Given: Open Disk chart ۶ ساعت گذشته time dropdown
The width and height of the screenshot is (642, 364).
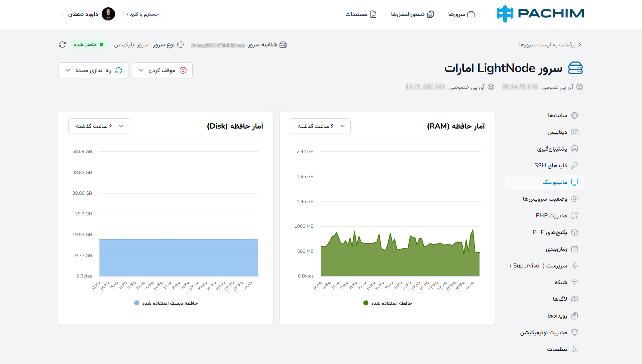Looking at the screenshot, I should point(98,126).
